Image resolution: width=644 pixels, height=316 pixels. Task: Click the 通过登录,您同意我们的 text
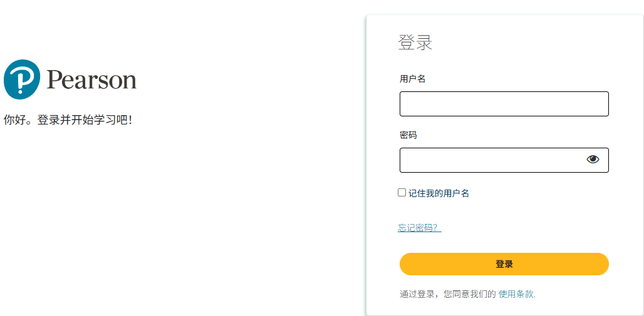(447, 294)
